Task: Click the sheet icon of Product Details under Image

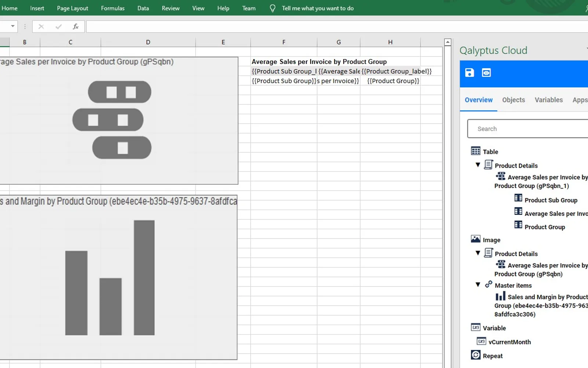Action: [x=488, y=253]
